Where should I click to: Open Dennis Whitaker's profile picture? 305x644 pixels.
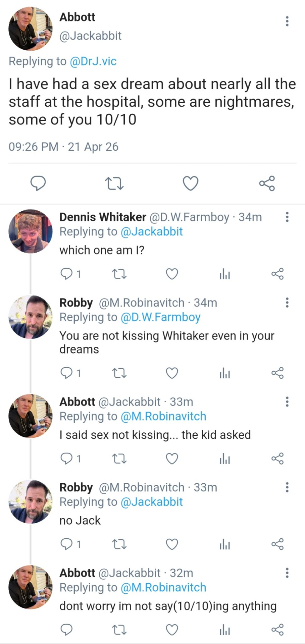click(x=30, y=231)
